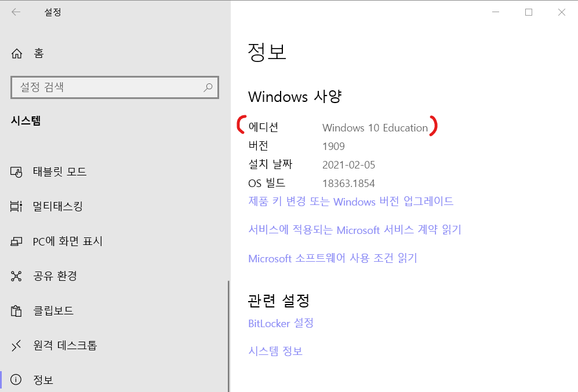Click the sidebar vertical scrollbar

click(228, 336)
